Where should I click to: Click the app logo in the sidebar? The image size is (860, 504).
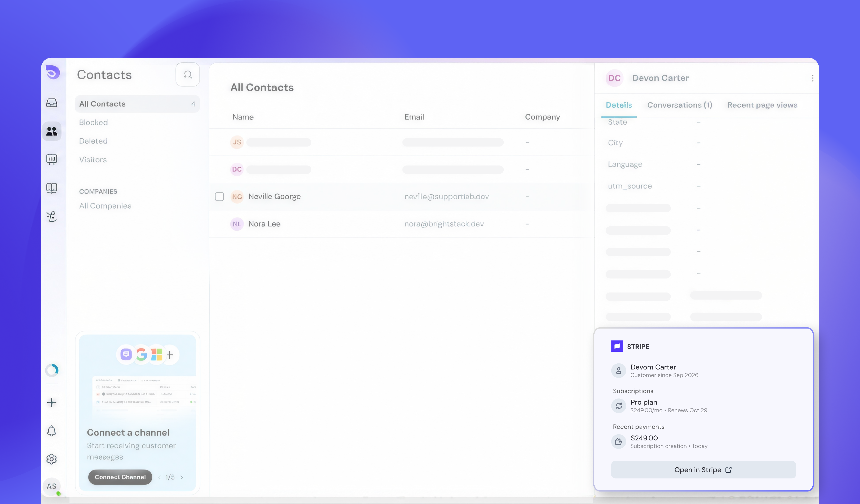tap(52, 72)
